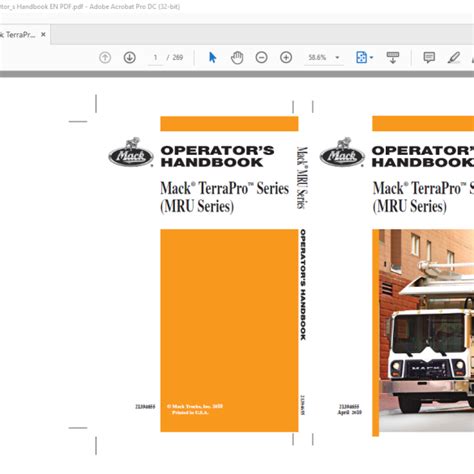Click the Mack logo on front cover
This screenshot has width=474, height=474.
coord(342,152)
